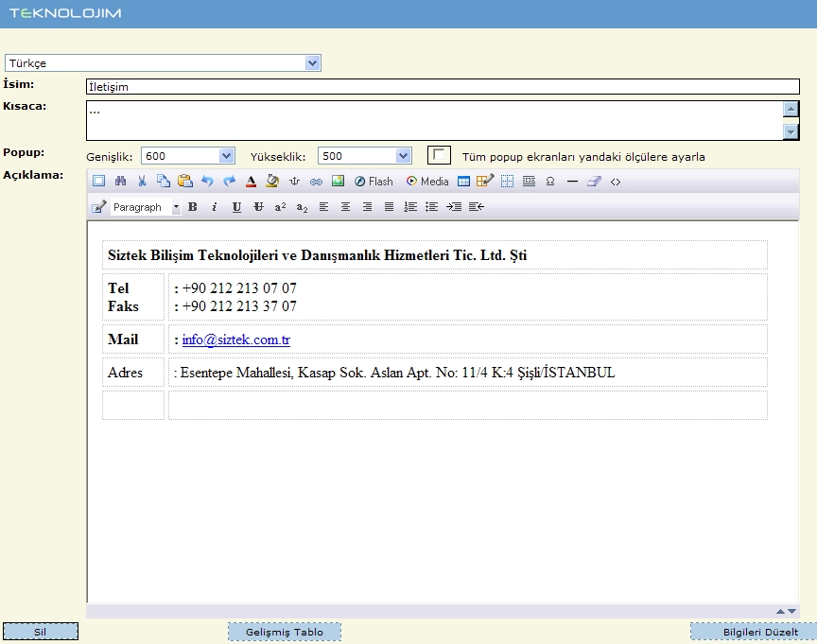Remove formatting with the eraser icon
817x644 pixels.
pyautogui.click(x=594, y=181)
